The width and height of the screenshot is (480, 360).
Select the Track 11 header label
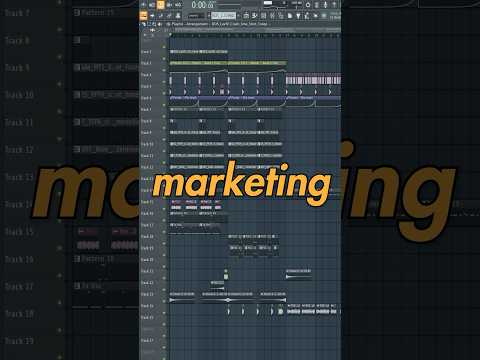click(147, 156)
